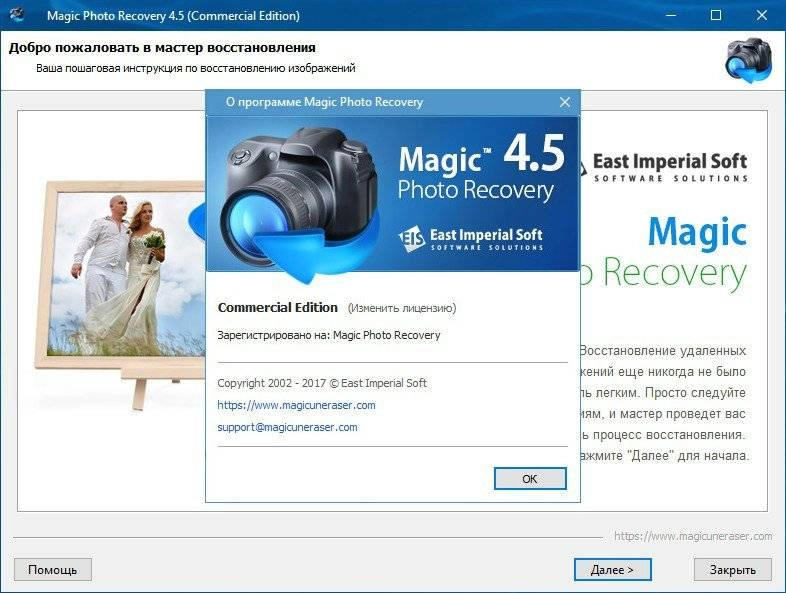786x593 pixels.
Task: Click the East Imperial Soft logo in main window
Action: click(665, 167)
